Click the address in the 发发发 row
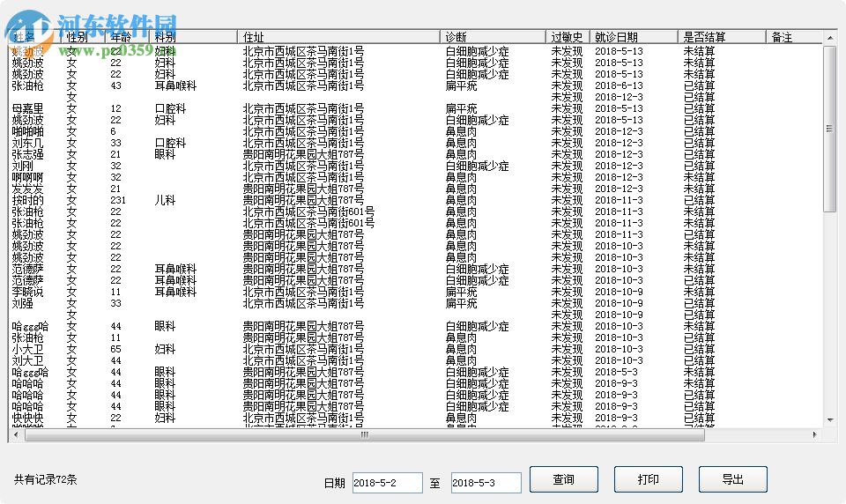This screenshot has height=504, width=846. (303, 189)
